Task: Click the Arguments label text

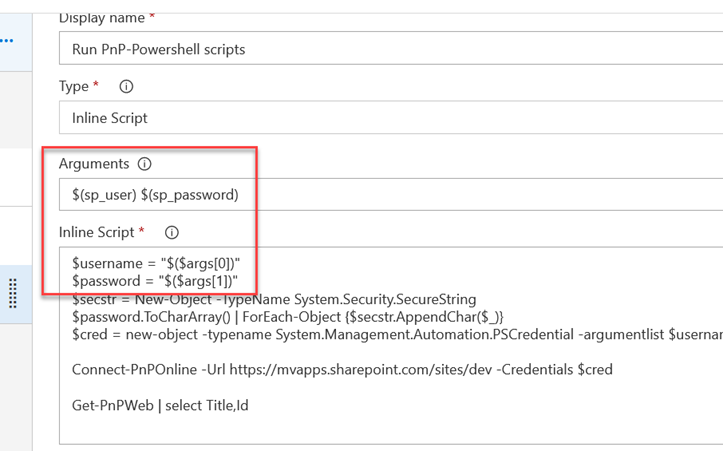Action: click(94, 164)
